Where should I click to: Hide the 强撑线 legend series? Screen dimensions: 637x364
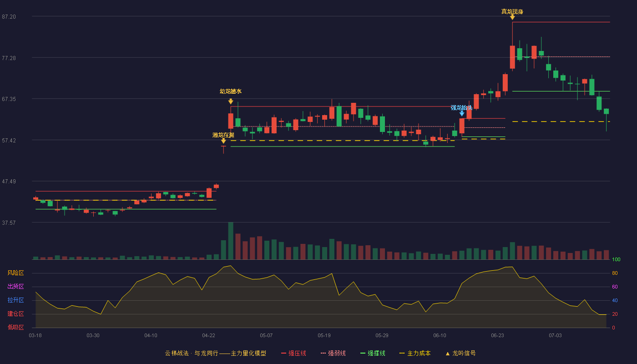click(x=373, y=353)
